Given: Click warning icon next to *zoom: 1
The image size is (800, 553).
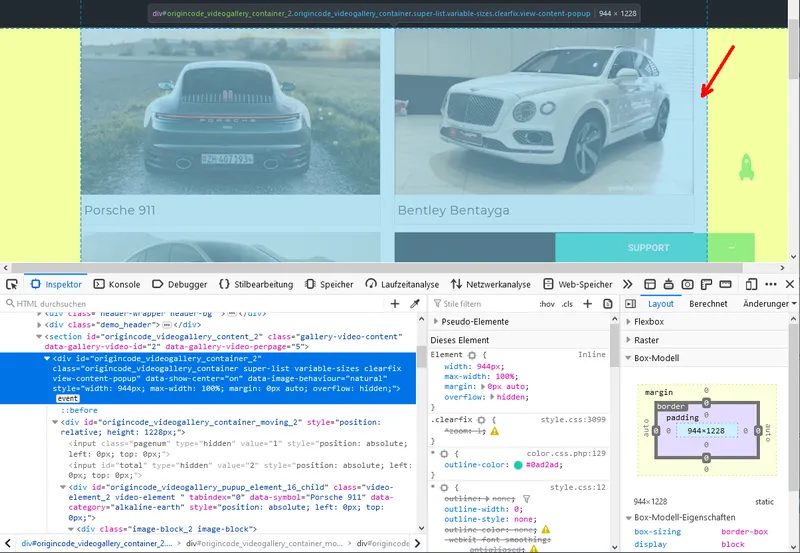Looking at the screenshot, I should (x=494, y=431).
